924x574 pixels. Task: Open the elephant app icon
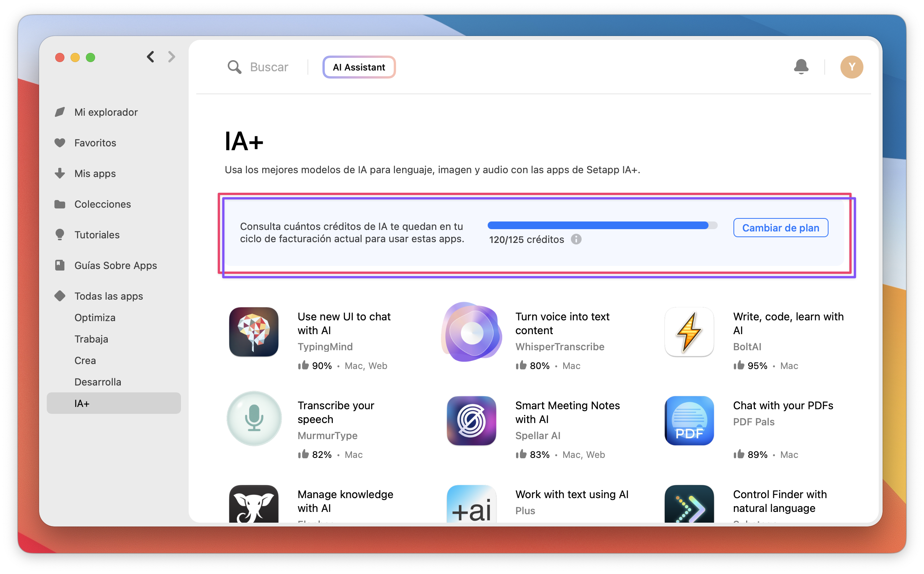point(254,504)
